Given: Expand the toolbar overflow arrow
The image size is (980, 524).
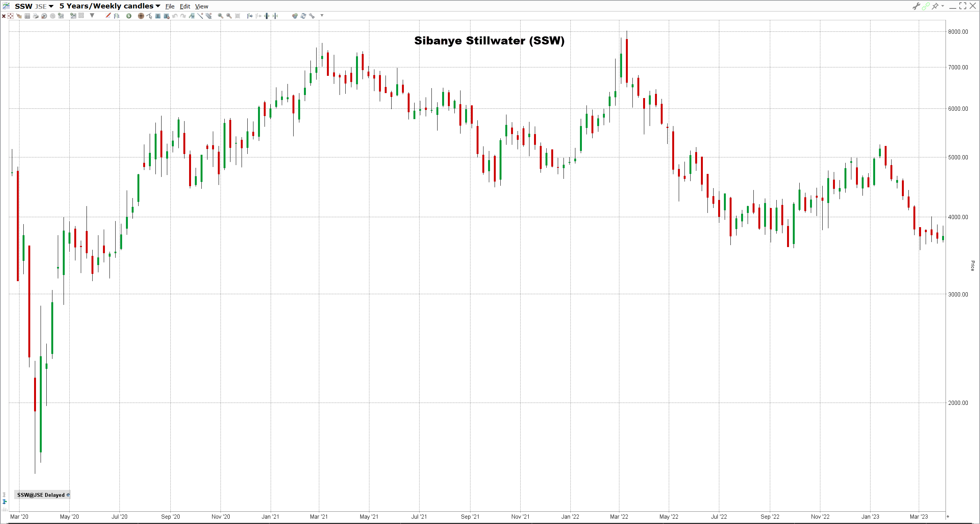Looking at the screenshot, I should (x=322, y=16).
